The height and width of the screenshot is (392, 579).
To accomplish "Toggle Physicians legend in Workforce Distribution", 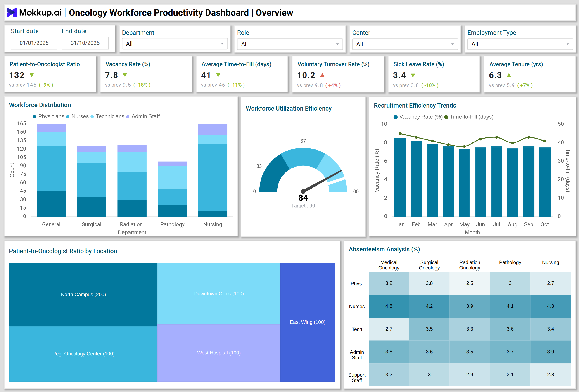I will click(49, 116).
